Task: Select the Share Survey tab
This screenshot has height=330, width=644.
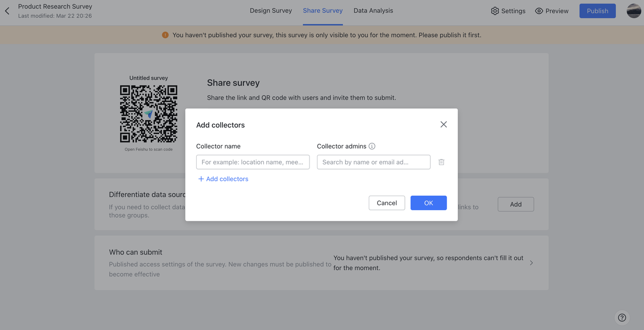Action: tap(323, 11)
